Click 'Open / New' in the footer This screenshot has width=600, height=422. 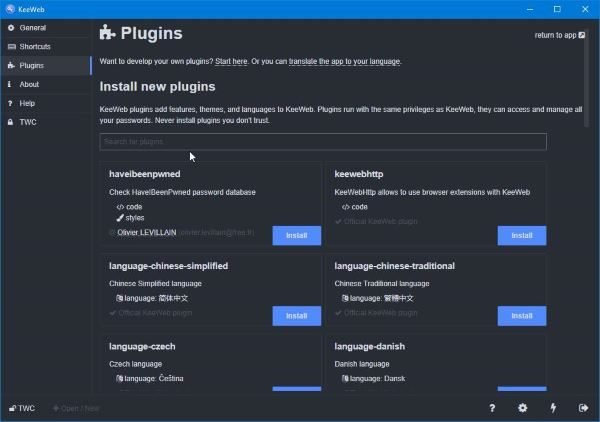click(x=76, y=408)
